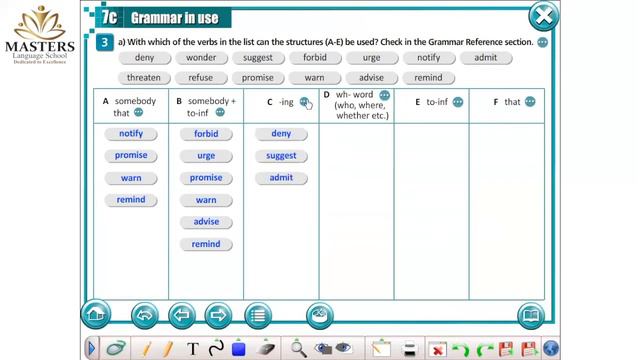
Task: Select 'suggest' in the verb list
Action: pos(258,58)
